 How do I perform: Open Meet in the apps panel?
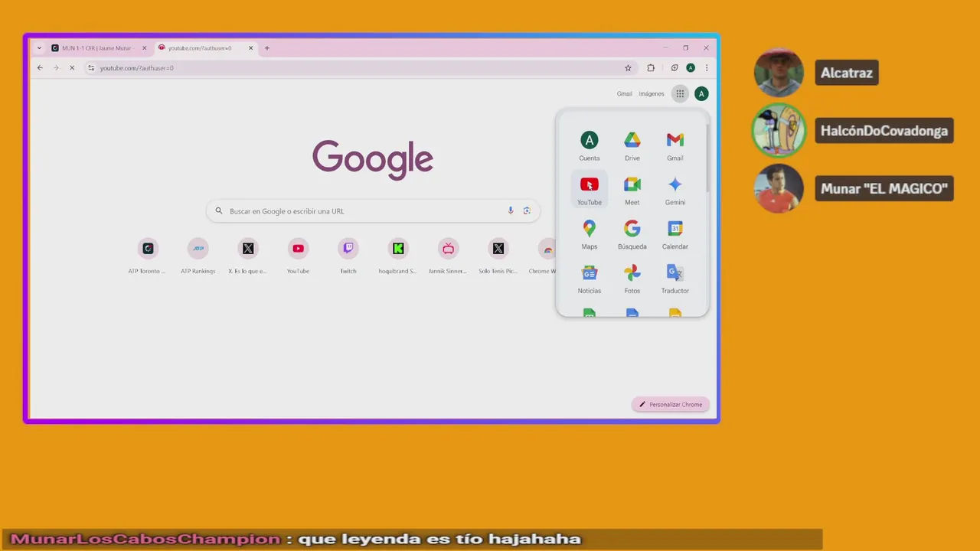click(632, 190)
